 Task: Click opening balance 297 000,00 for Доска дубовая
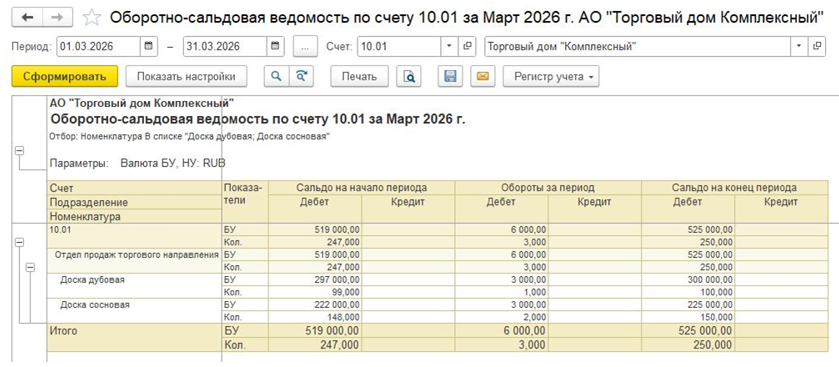pos(315,280)
